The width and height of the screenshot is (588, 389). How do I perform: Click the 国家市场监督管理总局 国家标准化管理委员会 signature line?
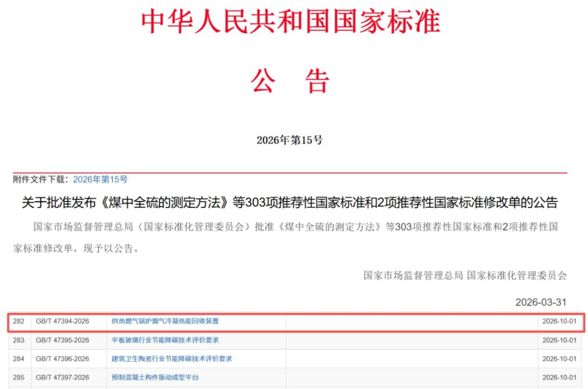click(x=465, y=276)
